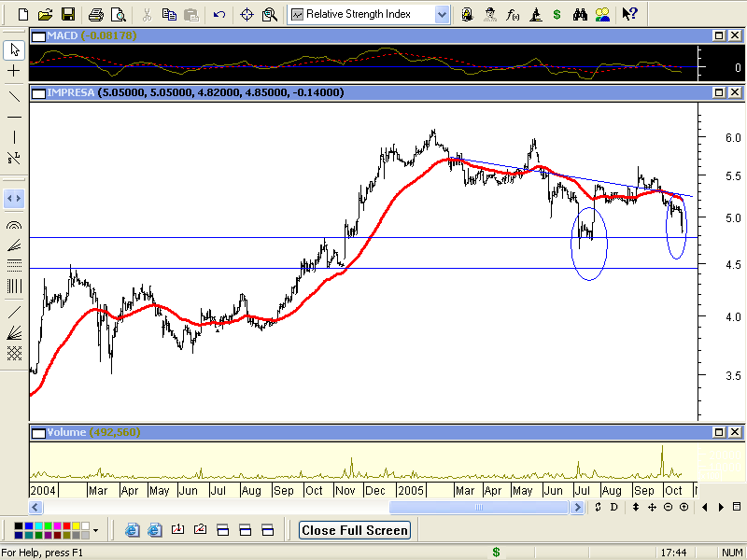Select the Gann grid tool
This screenshot has width=747, height=560.
pyautogui.click(x=14, y=354)
